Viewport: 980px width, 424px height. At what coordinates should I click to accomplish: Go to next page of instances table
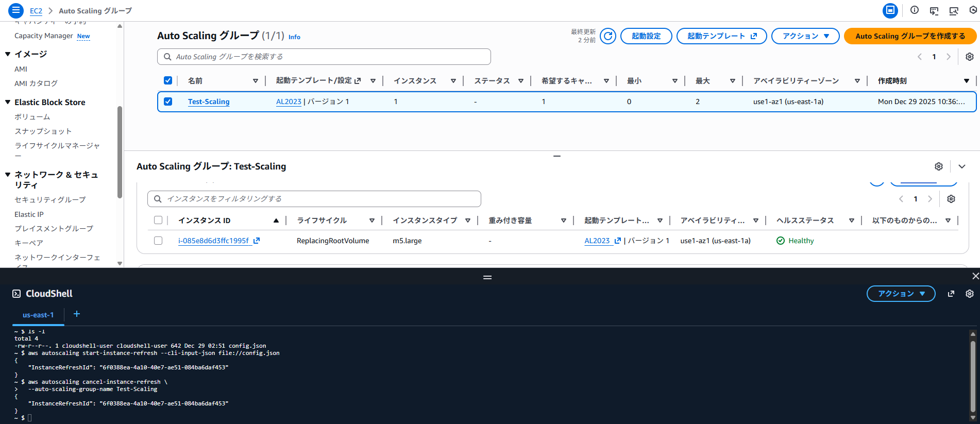coord(930,199)
